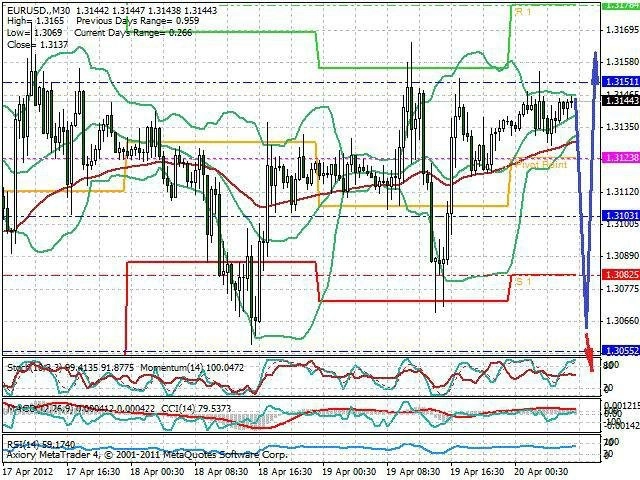Click the Current Days Range= 0.266 text
The width and height of the screenshot is (640, 480).
(133, 32)
